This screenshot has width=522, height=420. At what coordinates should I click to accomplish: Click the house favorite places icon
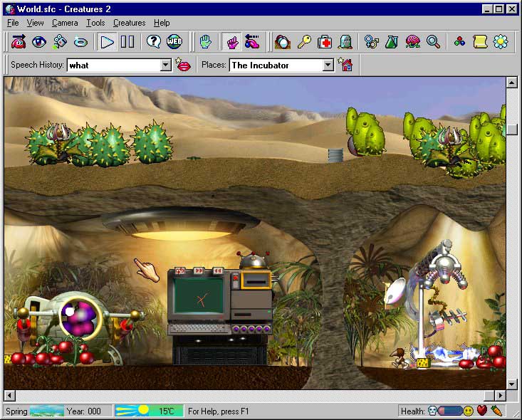tap(345, 64)
